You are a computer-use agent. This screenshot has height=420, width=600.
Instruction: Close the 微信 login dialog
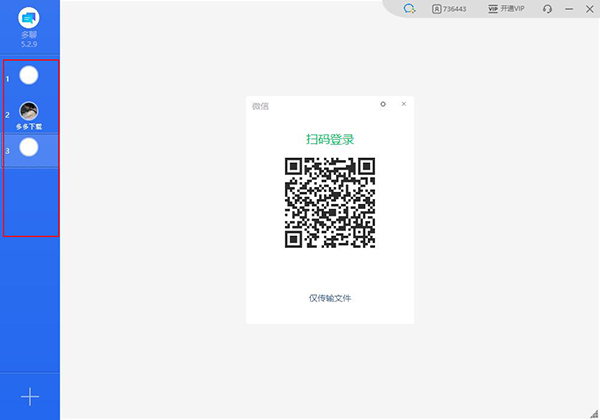(404, 104)
